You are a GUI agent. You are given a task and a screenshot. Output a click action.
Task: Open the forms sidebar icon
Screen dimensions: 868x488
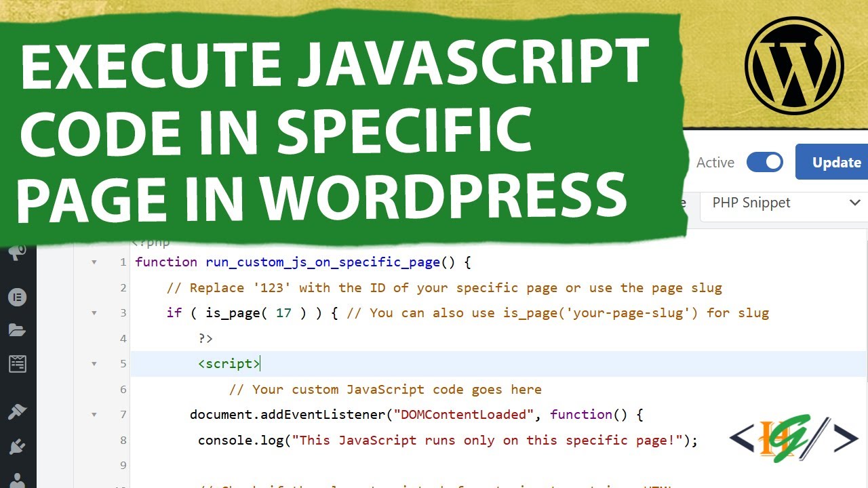click(17, 364)
